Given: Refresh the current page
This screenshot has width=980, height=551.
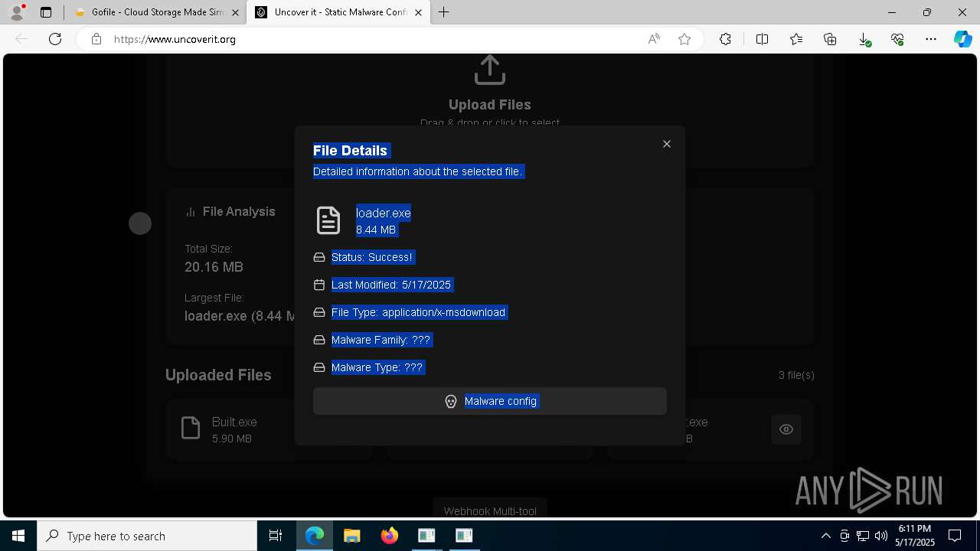Looking at the screenshot, I should [x=55, y=39].
